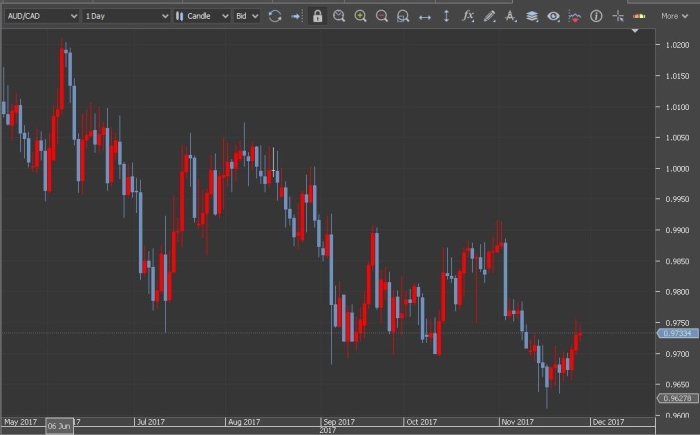This screenshot has height=435, width=700.
Task: Click the vertical stretch arrows icon
Action: click(446, 17)
